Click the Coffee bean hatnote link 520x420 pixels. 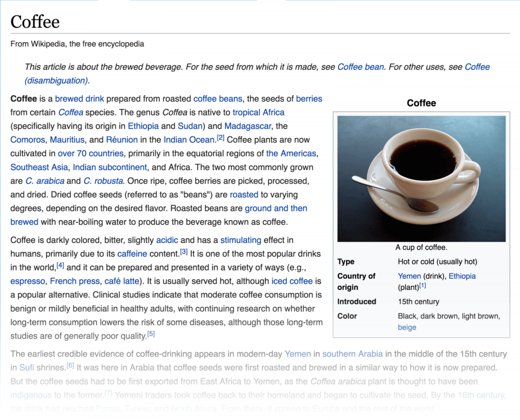360,67
